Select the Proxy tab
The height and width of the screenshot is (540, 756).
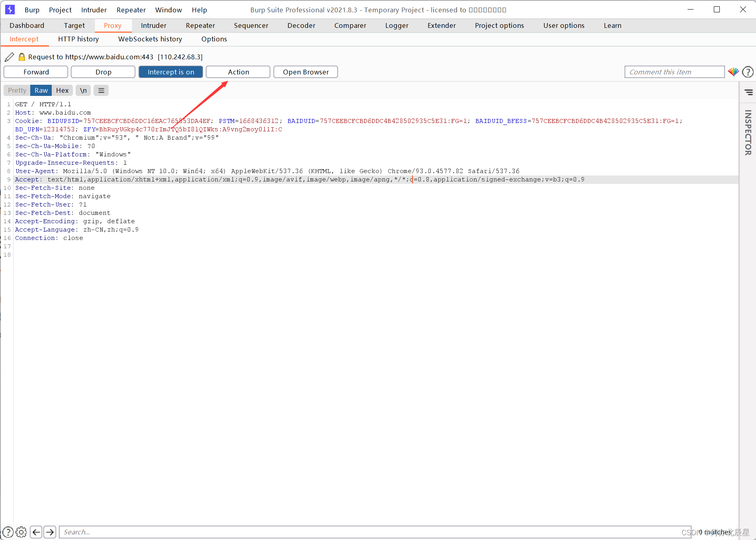[x=113, y=25]
